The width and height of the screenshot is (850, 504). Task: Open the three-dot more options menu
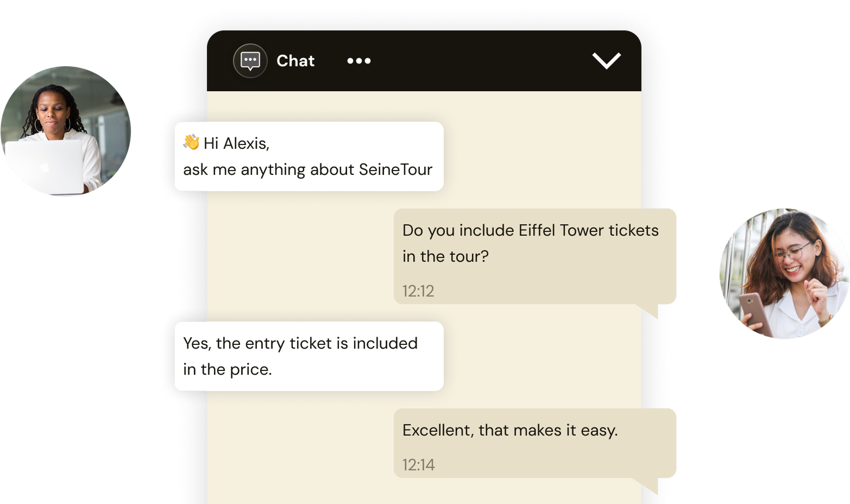pyautogui.click(x=359, y=61)
